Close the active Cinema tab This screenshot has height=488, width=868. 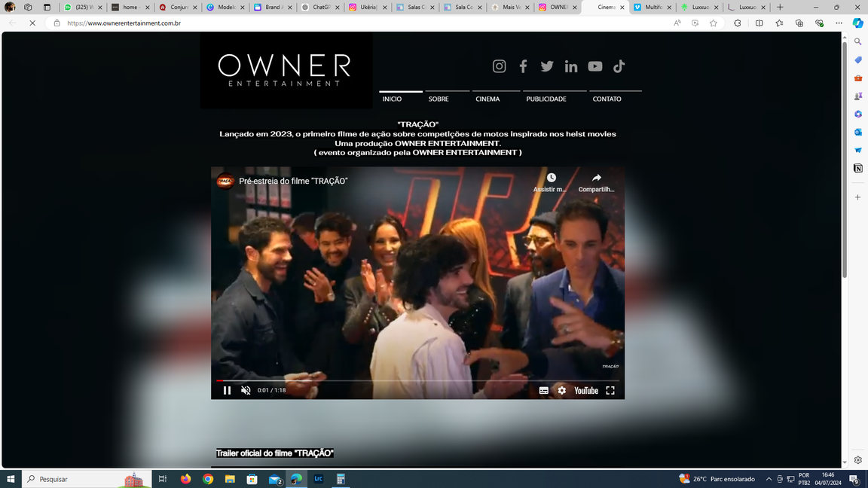pyautogui.click(x=622, y=8)
